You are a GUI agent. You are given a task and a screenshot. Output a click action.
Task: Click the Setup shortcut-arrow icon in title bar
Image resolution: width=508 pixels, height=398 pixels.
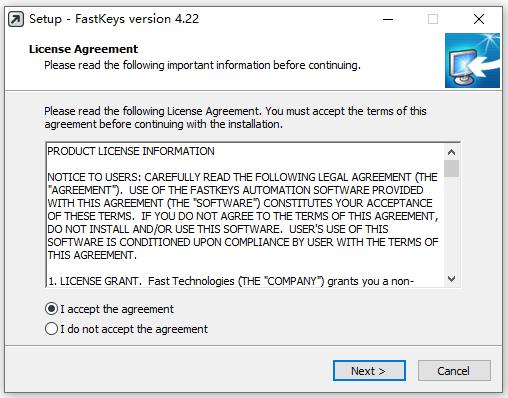16,19
